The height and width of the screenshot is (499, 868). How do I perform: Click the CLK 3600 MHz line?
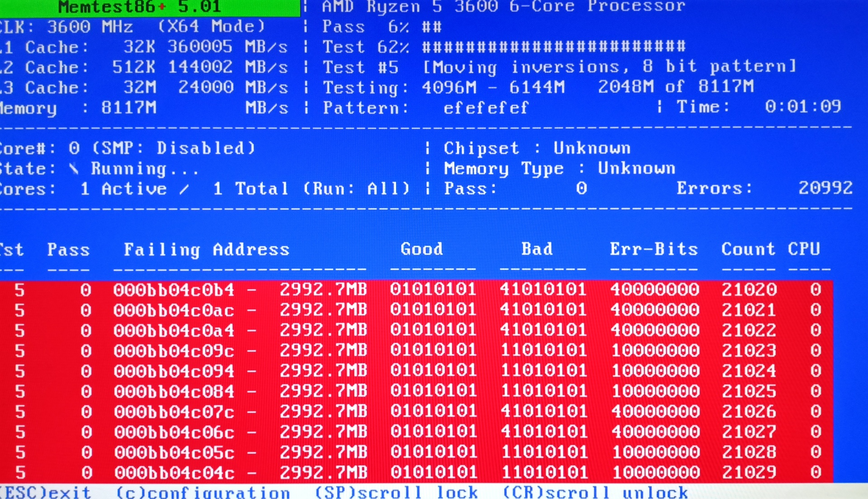click(132, 27)
